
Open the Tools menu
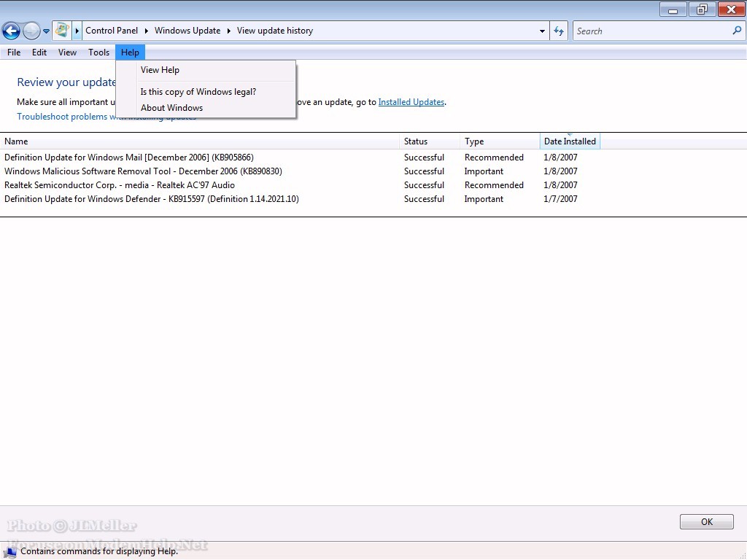pos(98,52)
